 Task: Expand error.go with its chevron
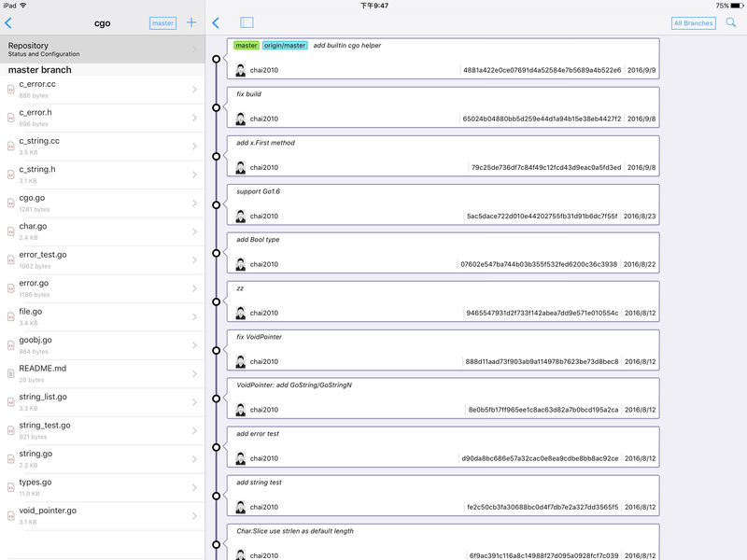pyautogui.click(x=194, y=288)
